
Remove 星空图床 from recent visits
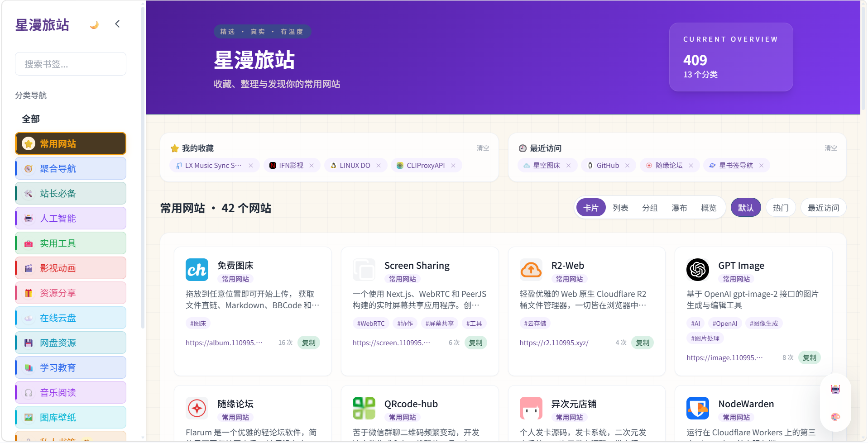pos(568,166)
